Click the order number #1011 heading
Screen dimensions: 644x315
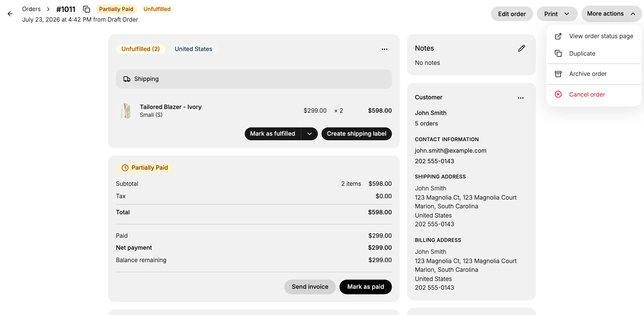coord(66,9)
